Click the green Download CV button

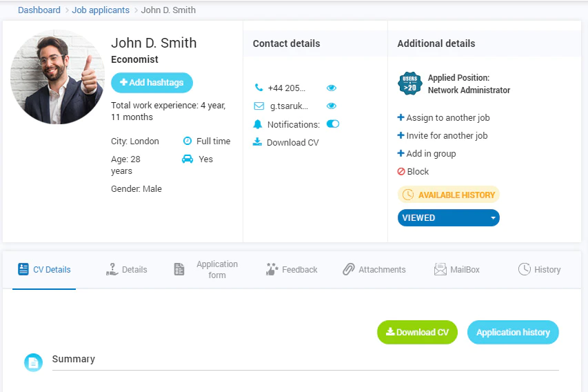tap(417, 332)
